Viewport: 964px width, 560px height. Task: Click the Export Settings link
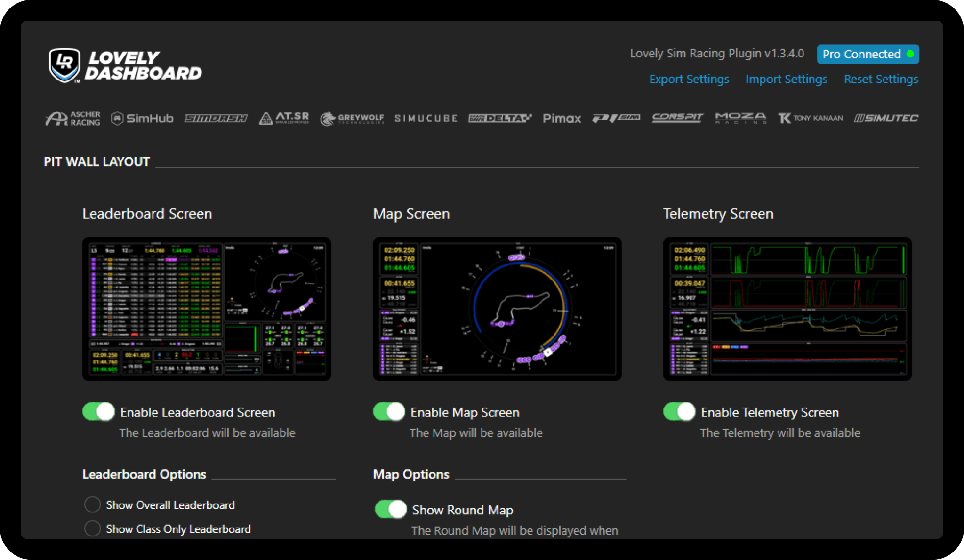coord(689,79)
